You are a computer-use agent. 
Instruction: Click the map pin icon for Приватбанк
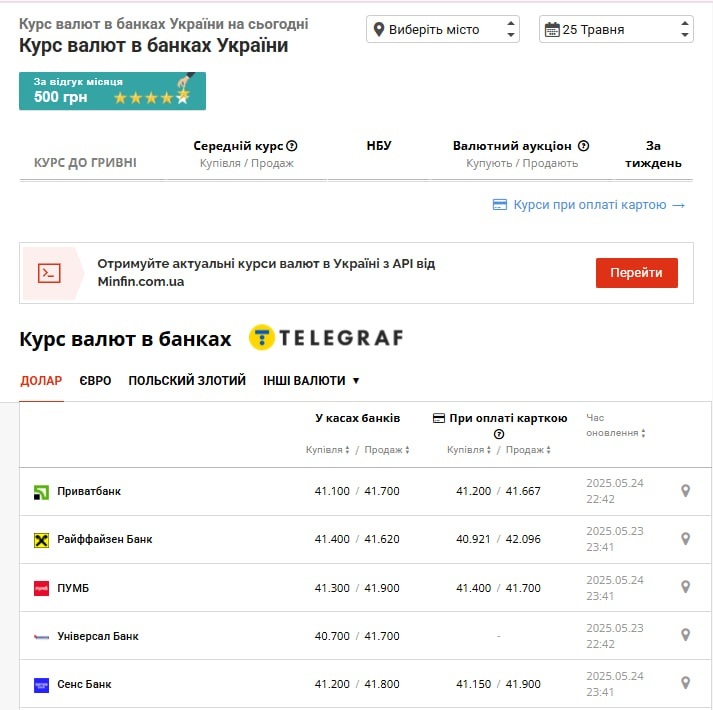click(x=685, y=491)
